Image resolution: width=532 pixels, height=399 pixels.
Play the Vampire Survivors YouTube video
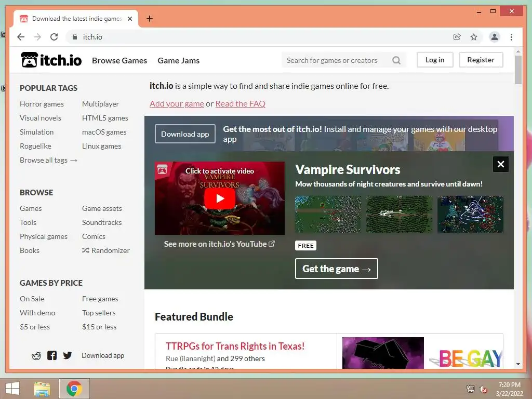point(220,198)
